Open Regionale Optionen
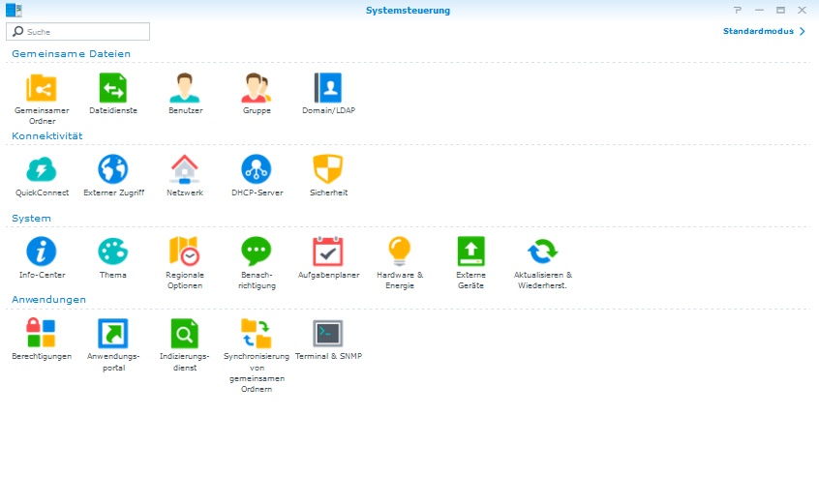Viewport: 819px width, 504px height. [185, 252]
